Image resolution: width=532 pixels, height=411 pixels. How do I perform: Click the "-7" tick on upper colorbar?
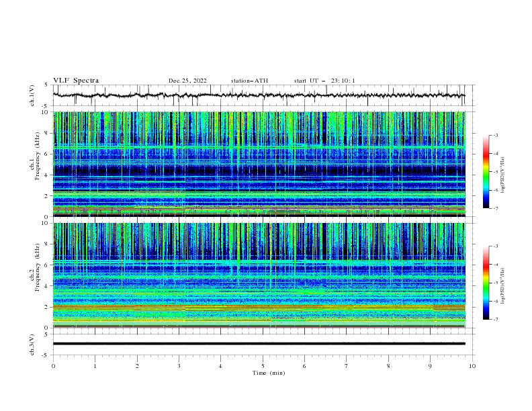(x=496, y=208)
